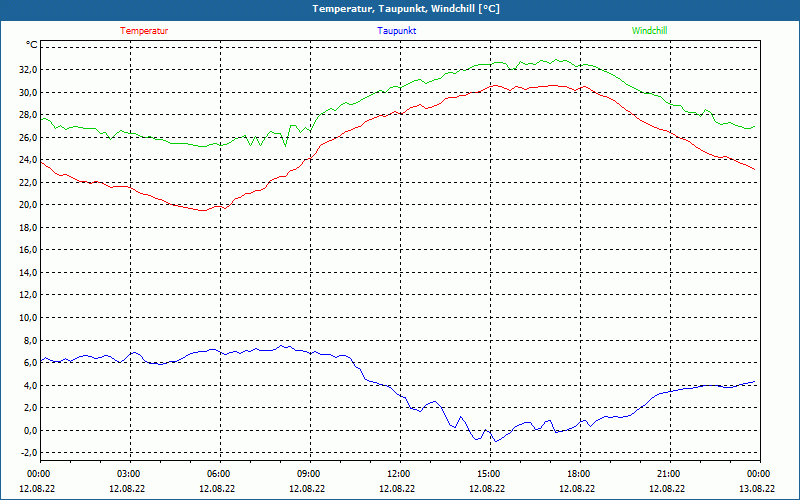This screenshot has width=800, height=500.
Task: Select the 18,0 y-axis value
Action: (x=29, y=228)
